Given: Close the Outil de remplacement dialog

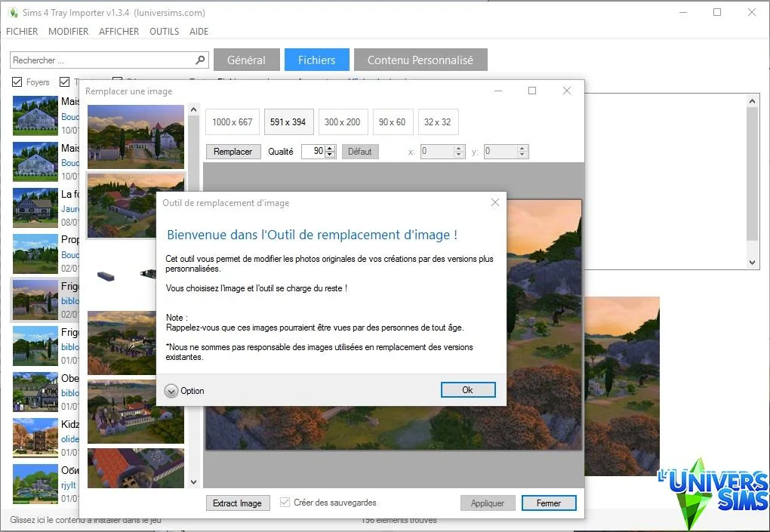Looking at the screenshot, I should [x=495, y=202].
